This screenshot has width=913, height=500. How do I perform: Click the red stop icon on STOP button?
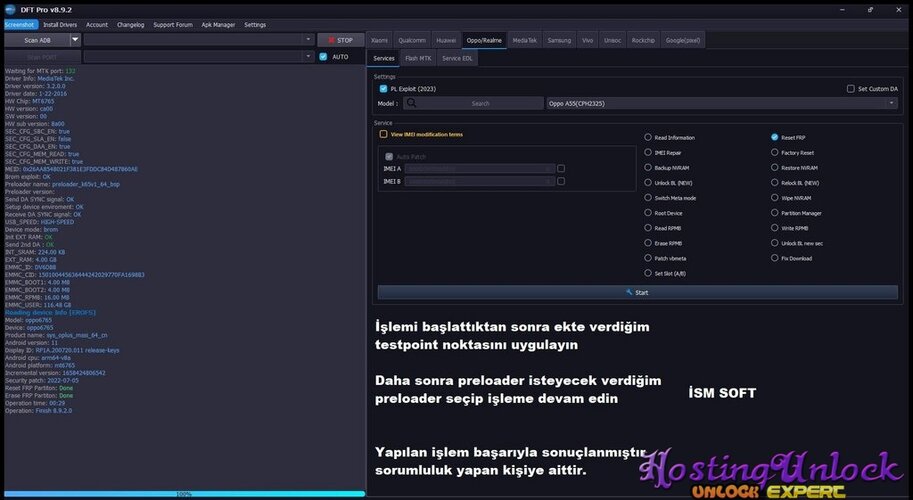331,40
